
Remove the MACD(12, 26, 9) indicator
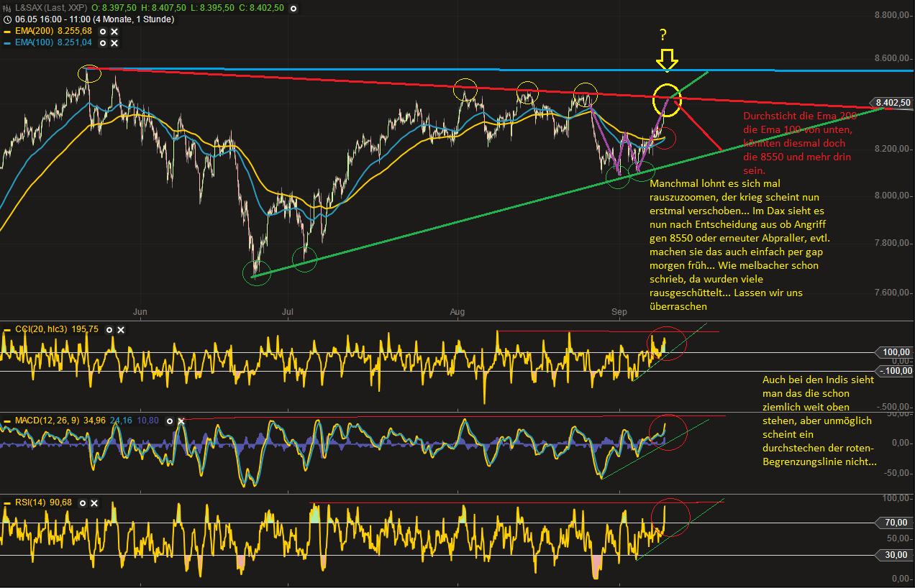181,421
